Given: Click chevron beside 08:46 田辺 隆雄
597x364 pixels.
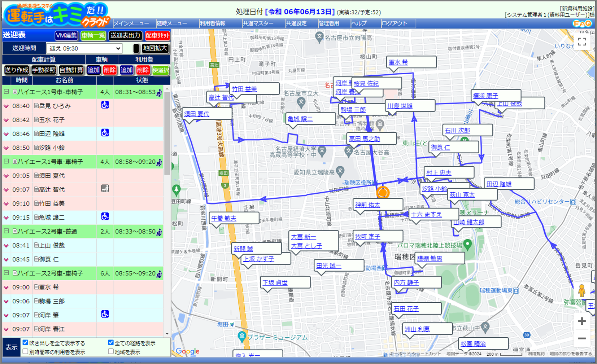Looking at the screenshot, I should click(6, 134).
